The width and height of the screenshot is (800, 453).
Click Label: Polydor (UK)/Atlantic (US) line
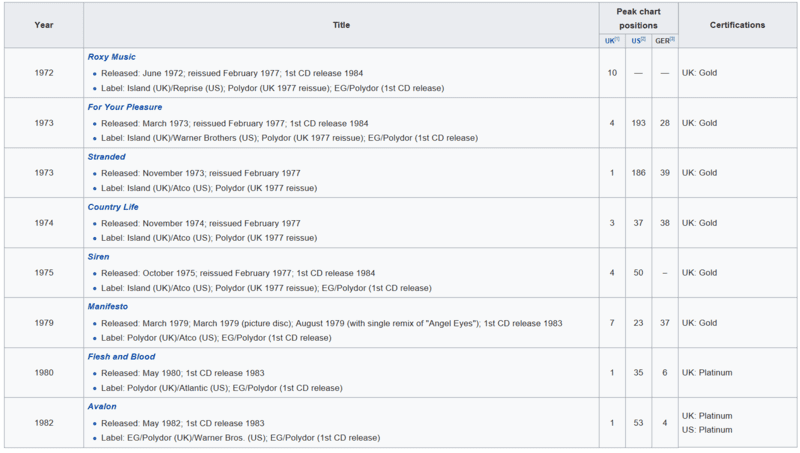(x=222, y=388)
